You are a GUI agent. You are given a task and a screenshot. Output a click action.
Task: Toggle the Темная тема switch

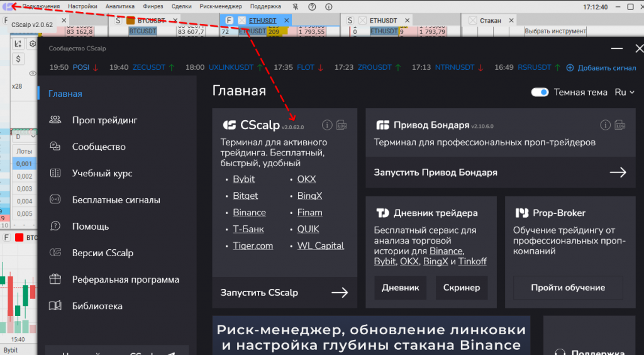coord(540,93)
